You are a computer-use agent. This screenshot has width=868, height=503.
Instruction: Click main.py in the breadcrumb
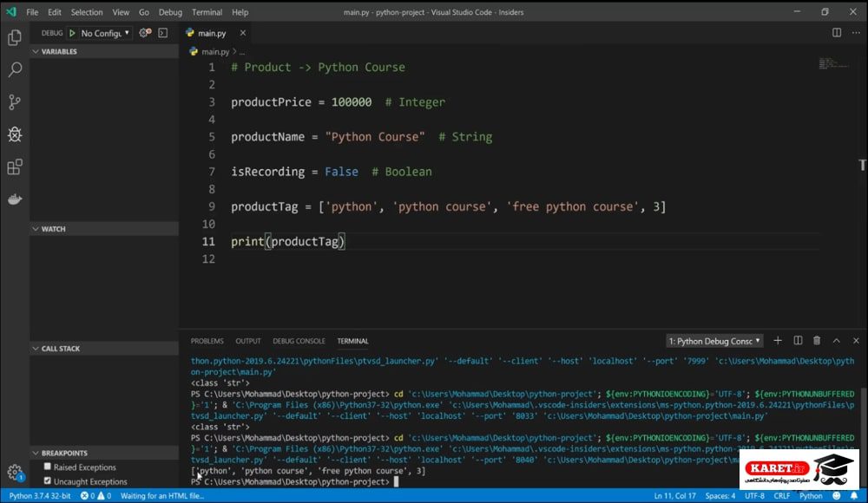point(214,51)
